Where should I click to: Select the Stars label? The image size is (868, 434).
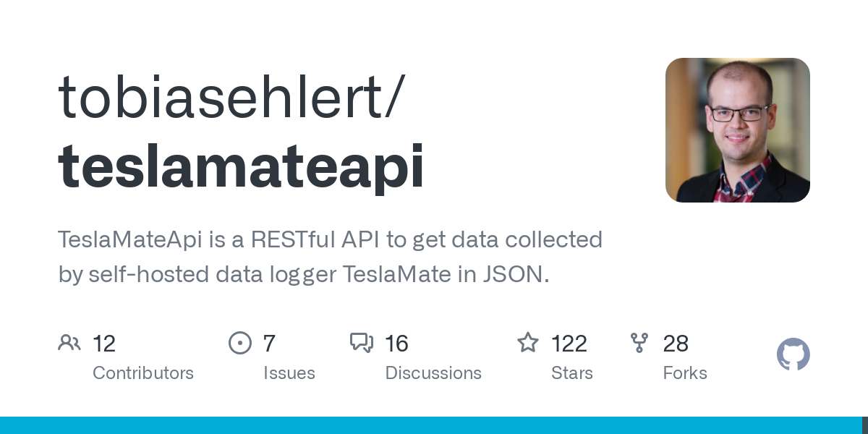(572, 373)
